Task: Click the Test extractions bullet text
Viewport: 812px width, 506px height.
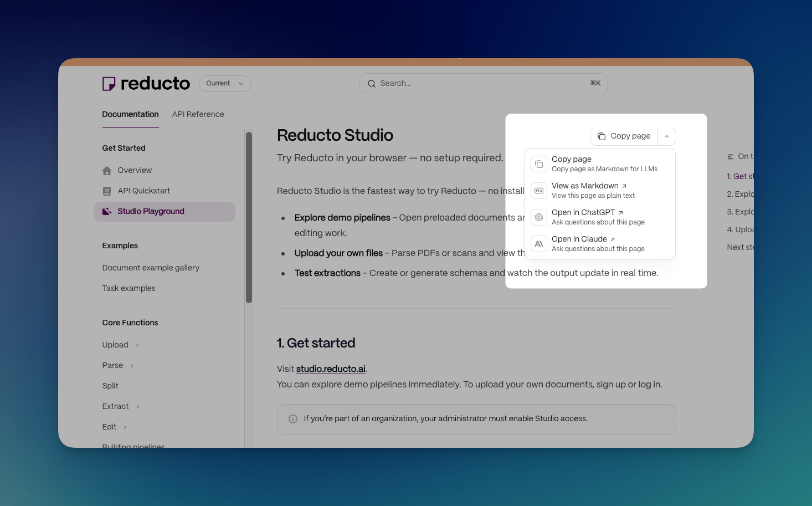Action: coord(327,273)
